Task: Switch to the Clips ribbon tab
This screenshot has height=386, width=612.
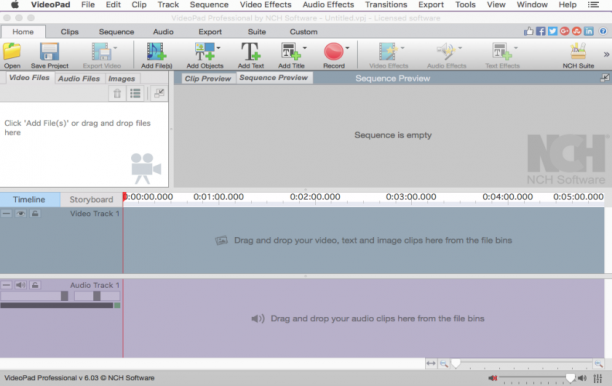Action: click(x=69, y=32)
